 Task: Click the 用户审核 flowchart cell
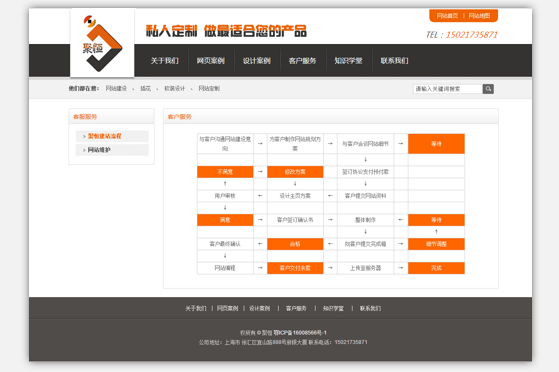225,196
